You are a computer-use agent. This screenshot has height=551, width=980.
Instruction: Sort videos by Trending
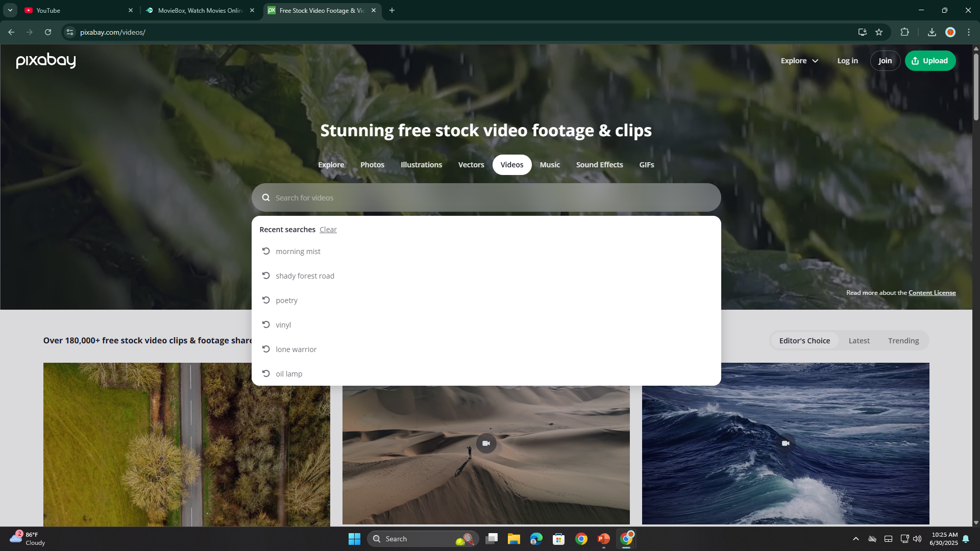coord(903,341)
